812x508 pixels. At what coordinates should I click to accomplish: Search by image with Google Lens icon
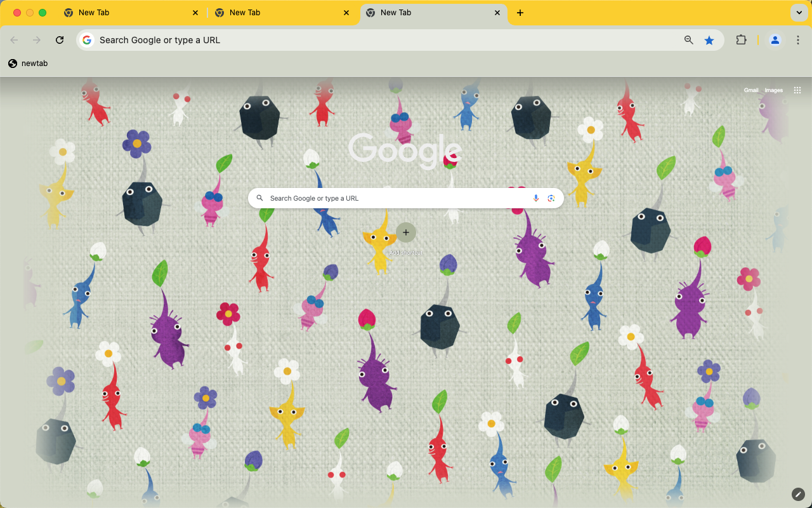tap(551, 198)
